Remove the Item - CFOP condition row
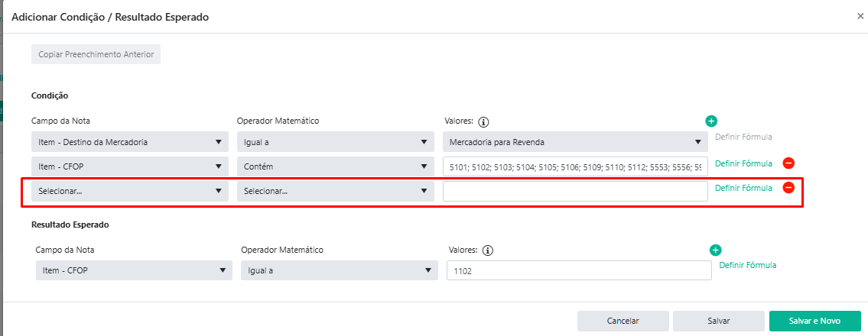868x336 pixels. [x=788, y=163]
